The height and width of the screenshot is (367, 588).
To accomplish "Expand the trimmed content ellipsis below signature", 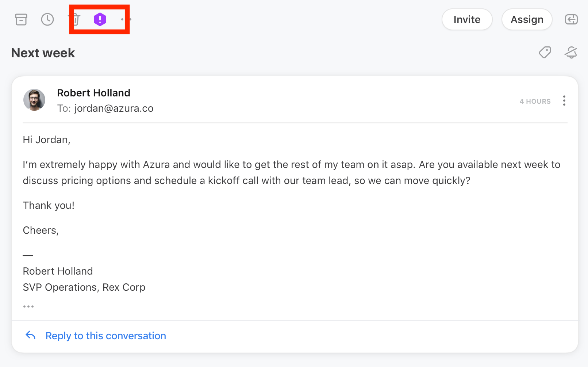I will pos(28,306).
